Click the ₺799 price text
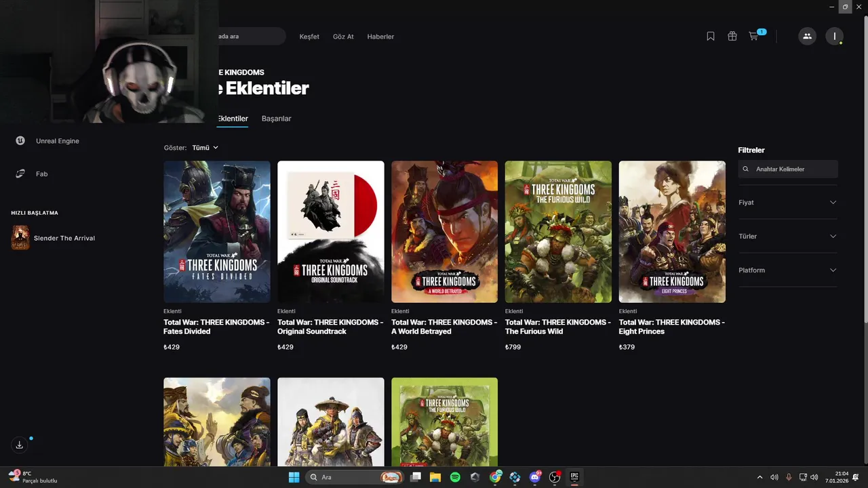Viewport: 868px width, 488px height. 513,347
